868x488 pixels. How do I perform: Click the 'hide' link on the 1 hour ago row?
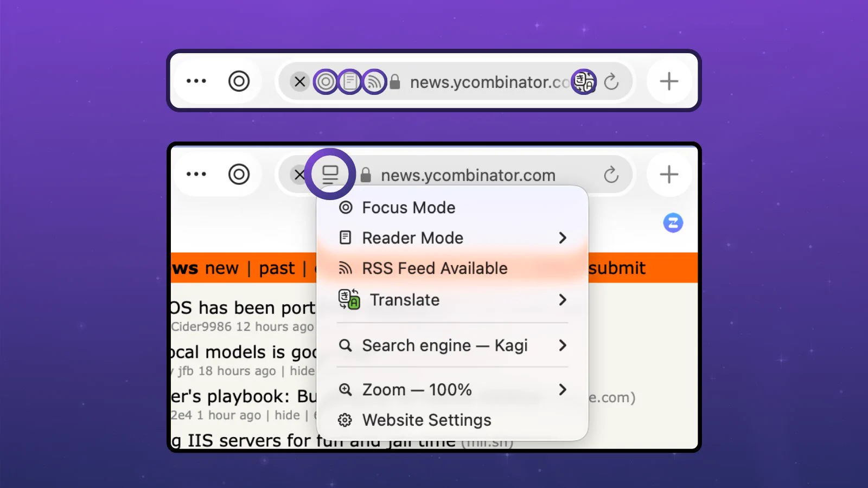click(x=287, y=415)
